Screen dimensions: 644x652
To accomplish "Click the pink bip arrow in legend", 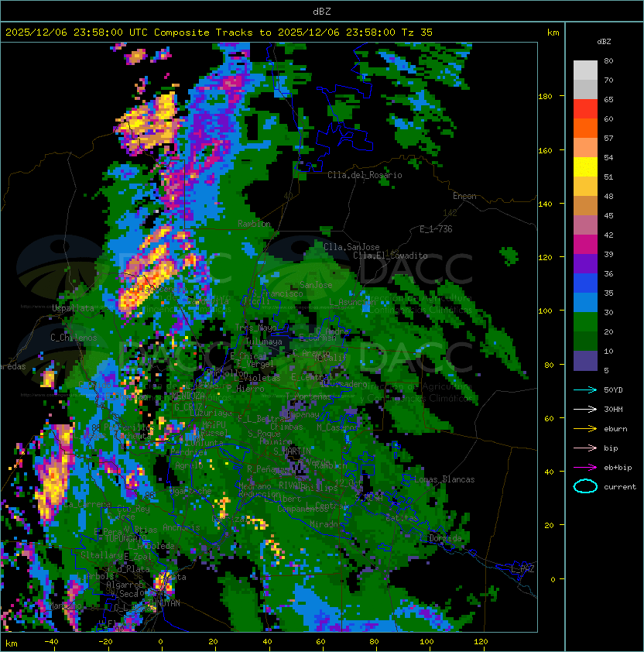I will (585, 448).
